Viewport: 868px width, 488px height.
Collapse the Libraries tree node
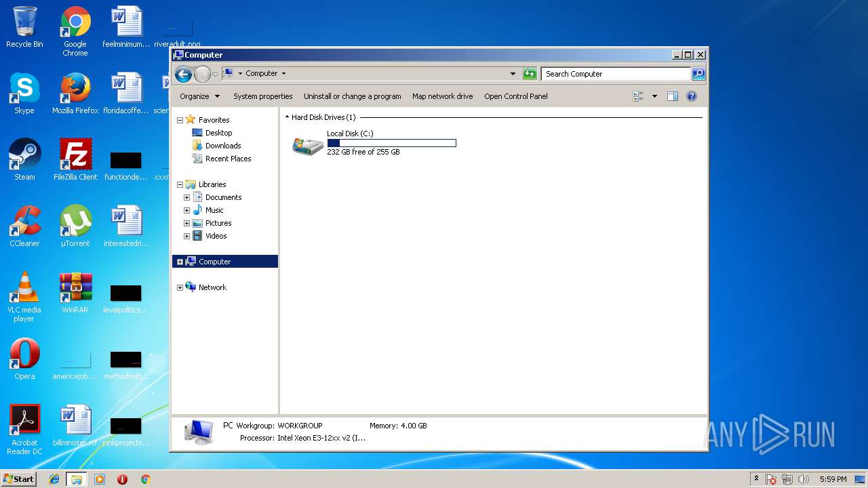click(x=180, y=184)
